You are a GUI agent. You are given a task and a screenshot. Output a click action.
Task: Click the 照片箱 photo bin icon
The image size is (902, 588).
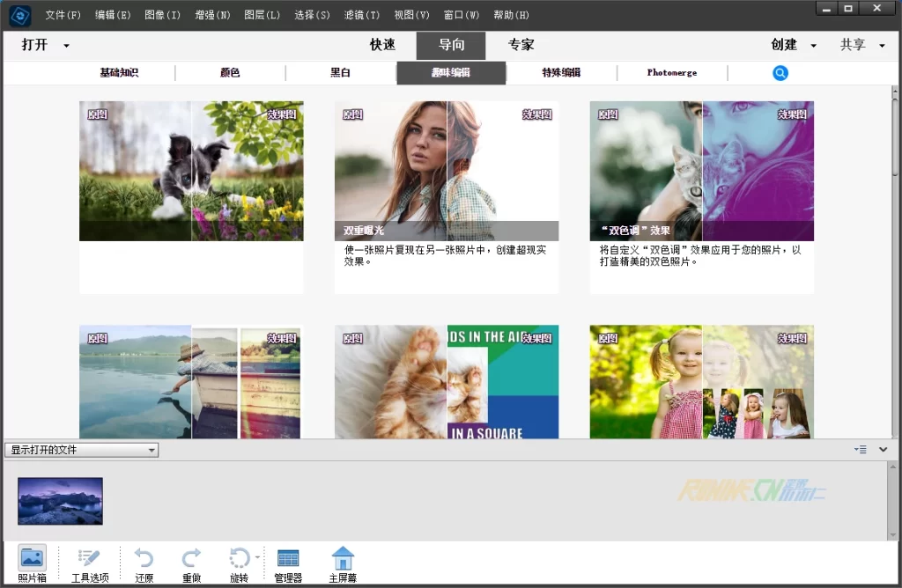tap(32, 558)
